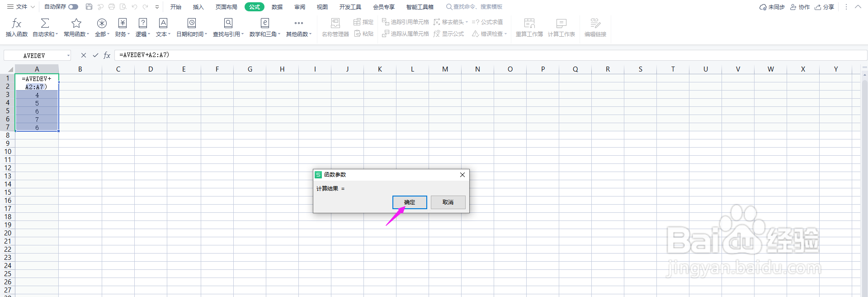Switch to the Member Exclusive (会员专享) tab

pos(384,7)
